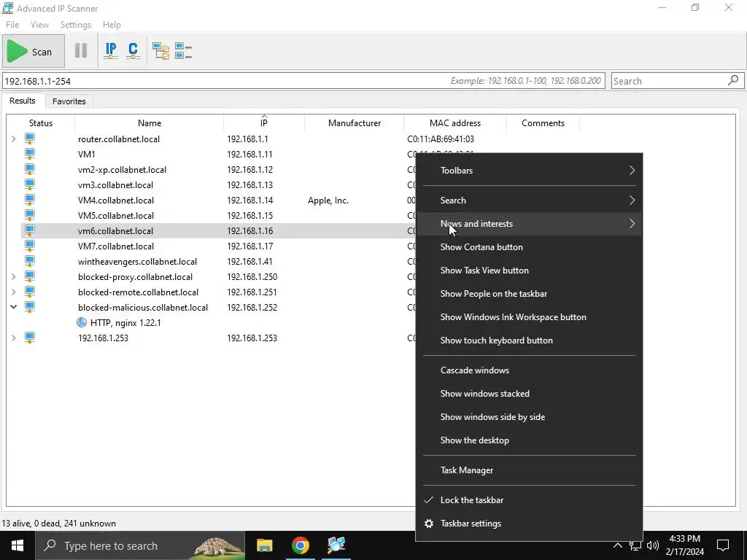Show hidden tray icons chevron
The height and width of the screenshot is (560, 747).
617,545
